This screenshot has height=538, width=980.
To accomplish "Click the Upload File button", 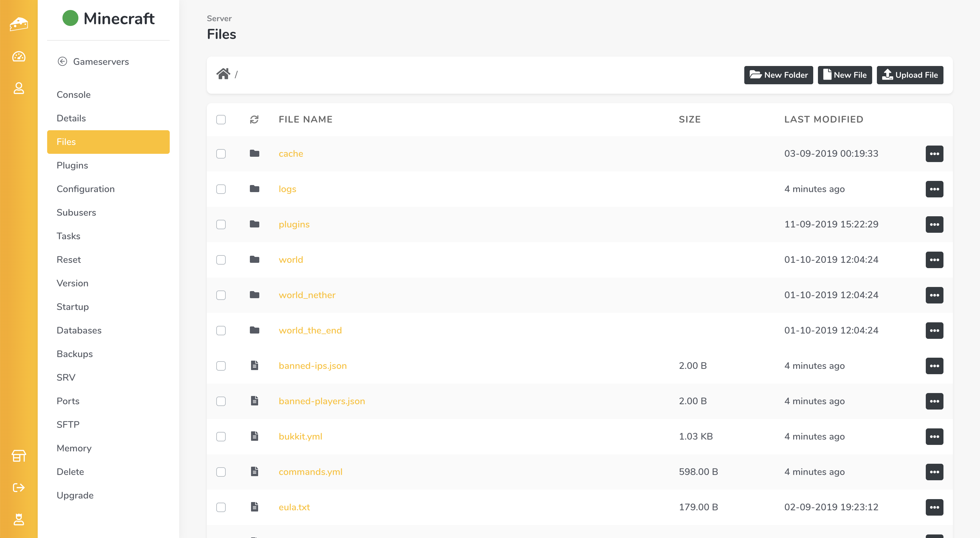I will coord(910,75).
